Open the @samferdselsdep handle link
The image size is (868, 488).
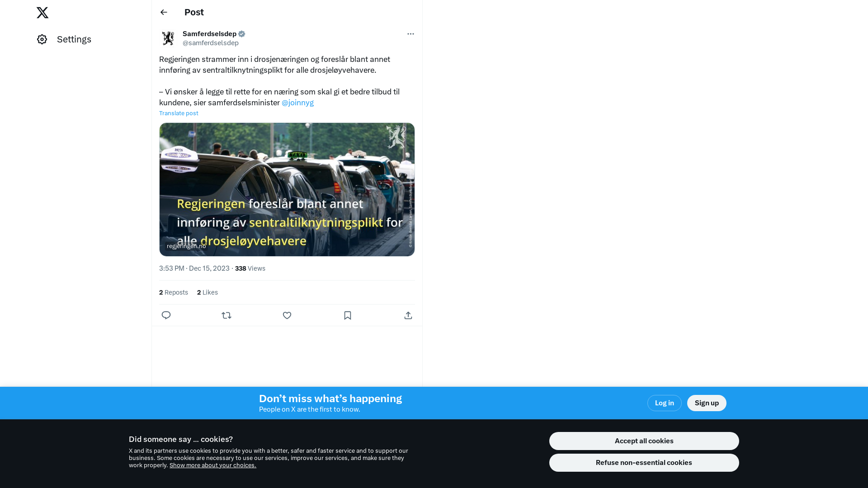point(211,43)
